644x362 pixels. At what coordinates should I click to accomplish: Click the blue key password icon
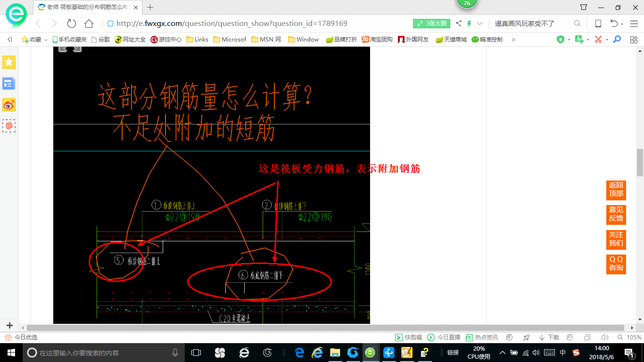coord(617,40)
